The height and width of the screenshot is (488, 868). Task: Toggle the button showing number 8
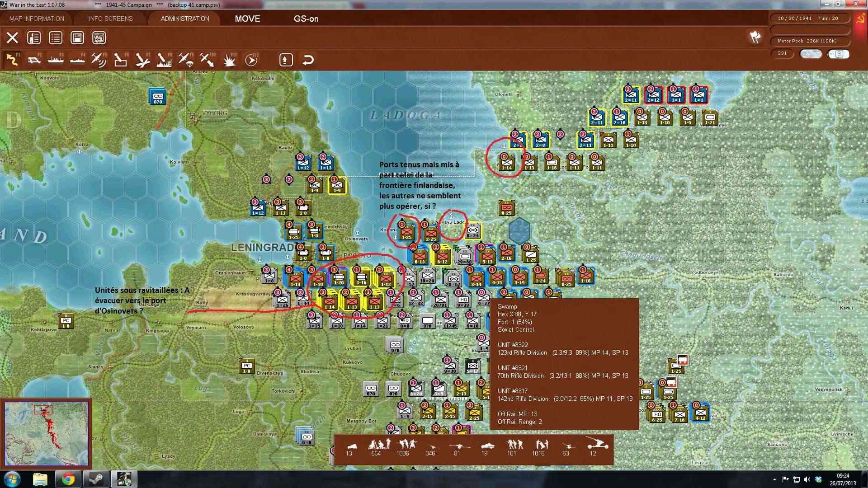click(839, 54)
